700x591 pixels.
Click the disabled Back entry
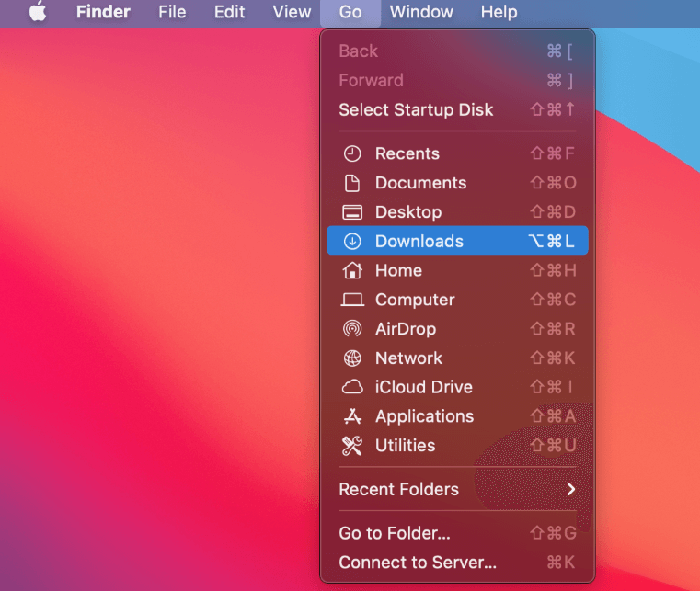(x=457, y=51)
